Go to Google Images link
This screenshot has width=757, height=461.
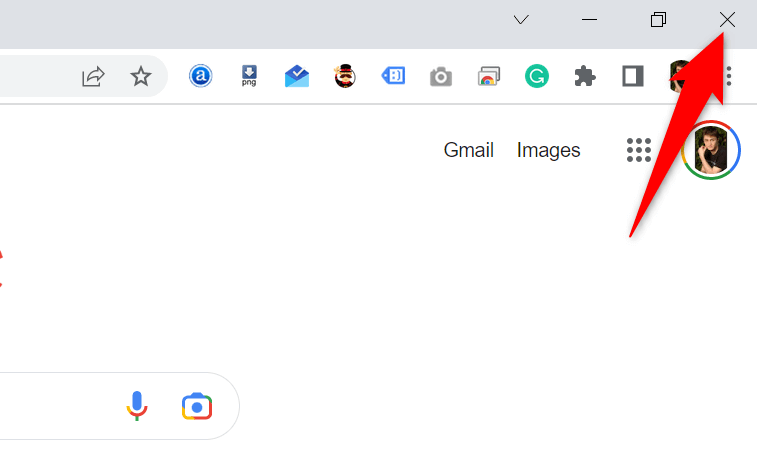[548, 151]
